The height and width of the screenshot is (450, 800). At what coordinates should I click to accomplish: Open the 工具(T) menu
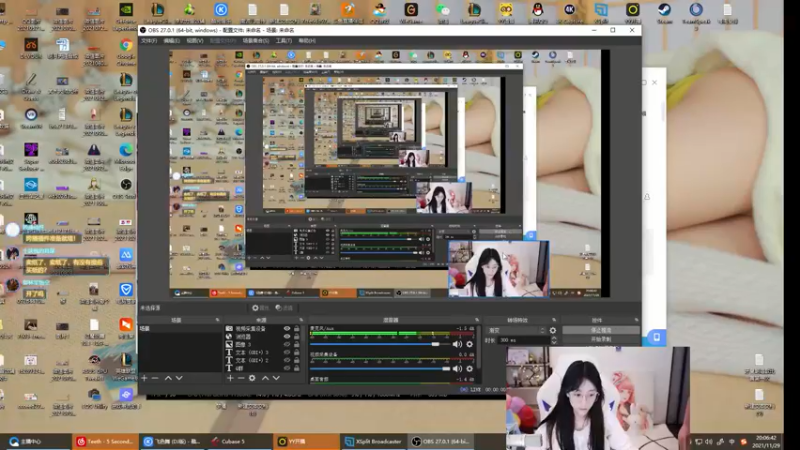pyautogui.click(x=284, y=41)
